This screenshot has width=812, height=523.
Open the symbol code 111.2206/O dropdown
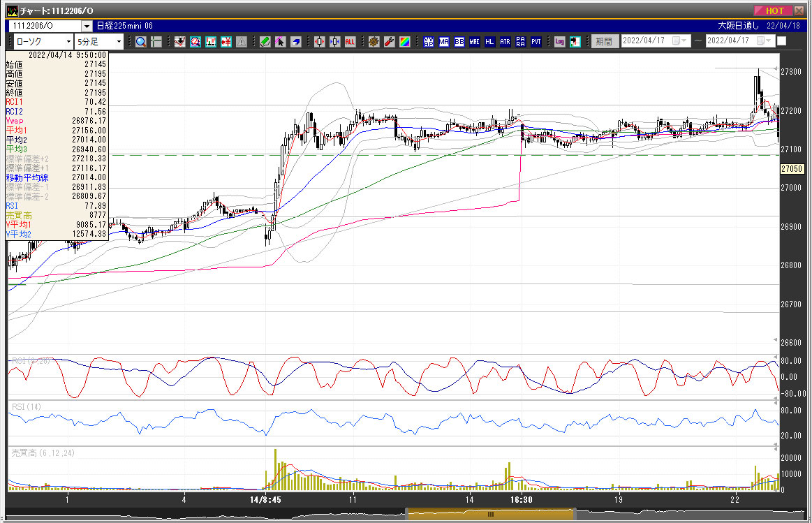(87, 26)
